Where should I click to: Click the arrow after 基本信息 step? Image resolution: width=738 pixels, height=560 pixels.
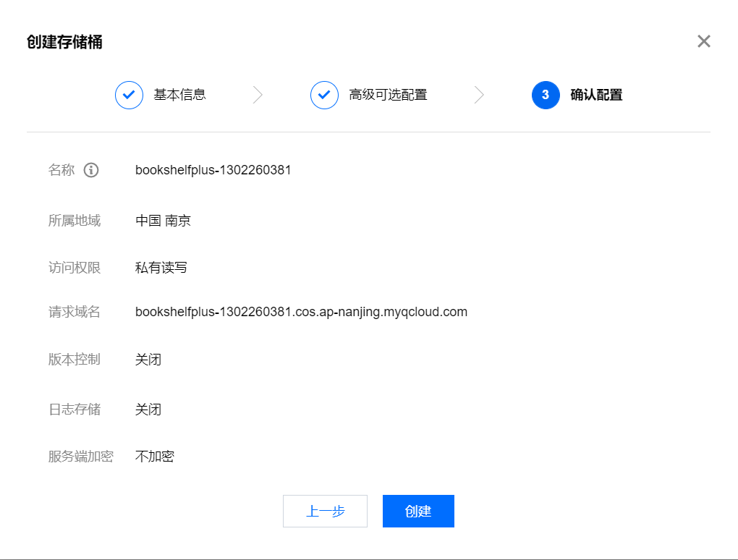click(x=258, y=95)
